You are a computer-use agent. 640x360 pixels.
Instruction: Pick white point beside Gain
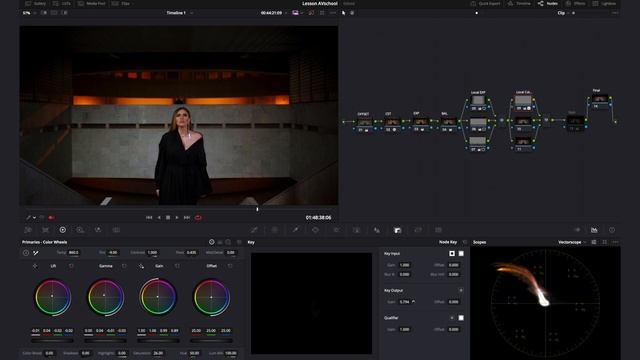141,266
